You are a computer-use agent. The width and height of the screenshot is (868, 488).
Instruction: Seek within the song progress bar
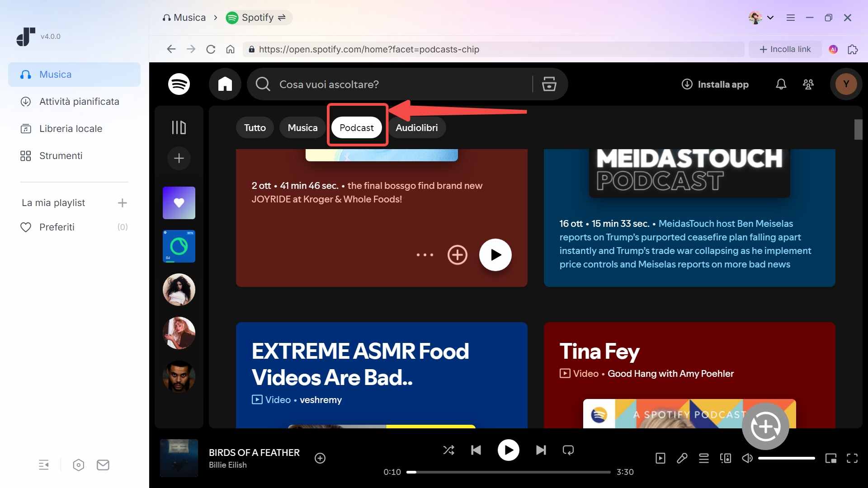pyautogui.click(x=508, y=472)
